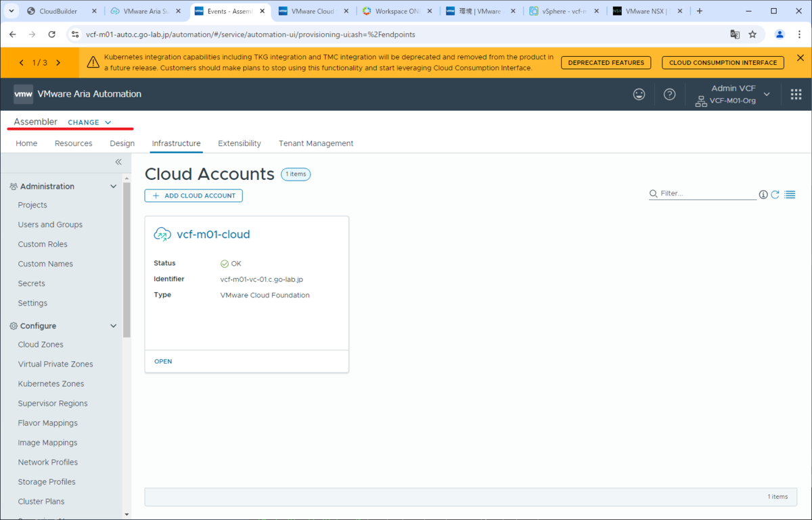Click the translate page icon
The height and width of the screenshot is (520, 812).
[735, 34]
